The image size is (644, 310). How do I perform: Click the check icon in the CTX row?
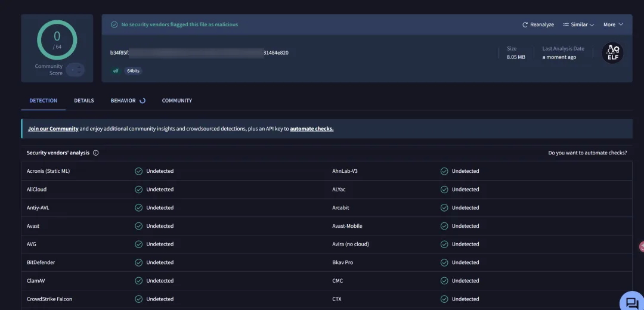point(444,299)
